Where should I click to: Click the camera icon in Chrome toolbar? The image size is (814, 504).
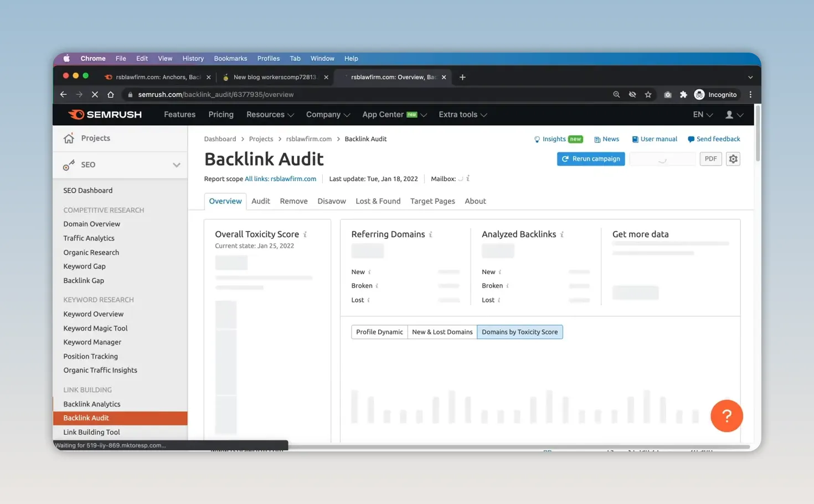click(668, 95)
